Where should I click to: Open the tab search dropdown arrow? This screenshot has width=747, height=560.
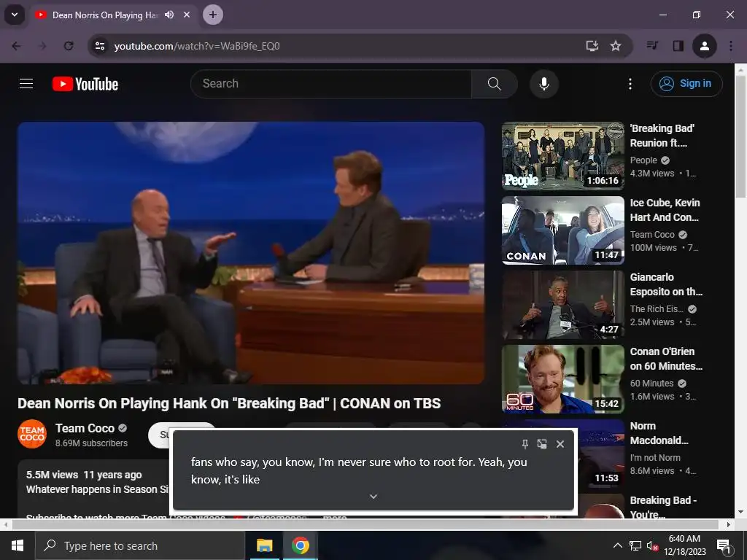[15, 15]
